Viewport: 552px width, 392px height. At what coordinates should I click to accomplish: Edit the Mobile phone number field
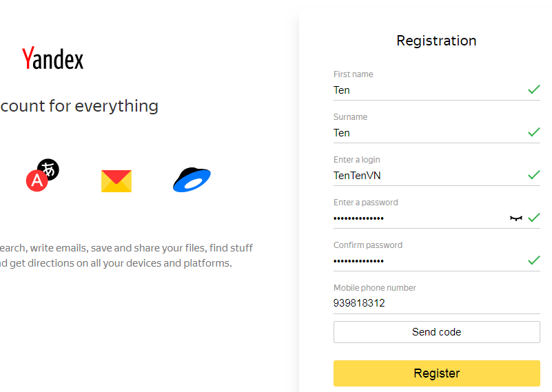(x=436, y=303)
